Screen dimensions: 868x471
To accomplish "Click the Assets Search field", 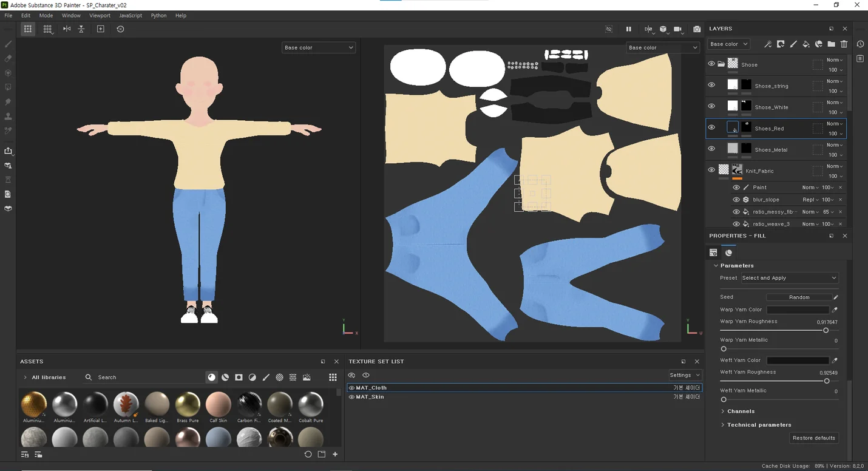I will pos(143,378).
